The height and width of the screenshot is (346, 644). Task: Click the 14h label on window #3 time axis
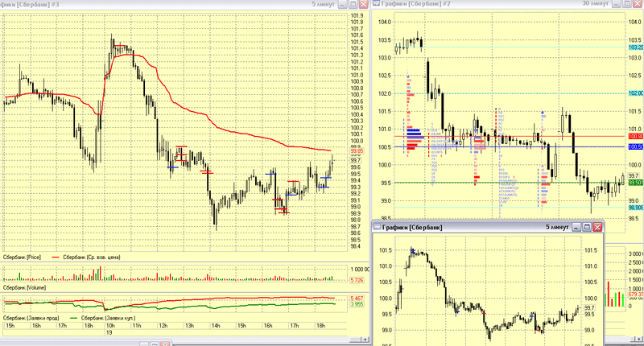215,325
